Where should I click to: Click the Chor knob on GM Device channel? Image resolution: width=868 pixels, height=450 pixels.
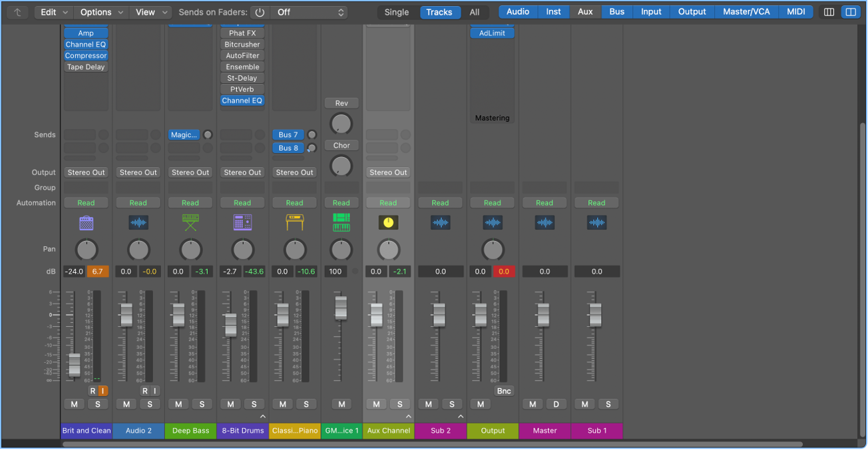tap(341, 166)
